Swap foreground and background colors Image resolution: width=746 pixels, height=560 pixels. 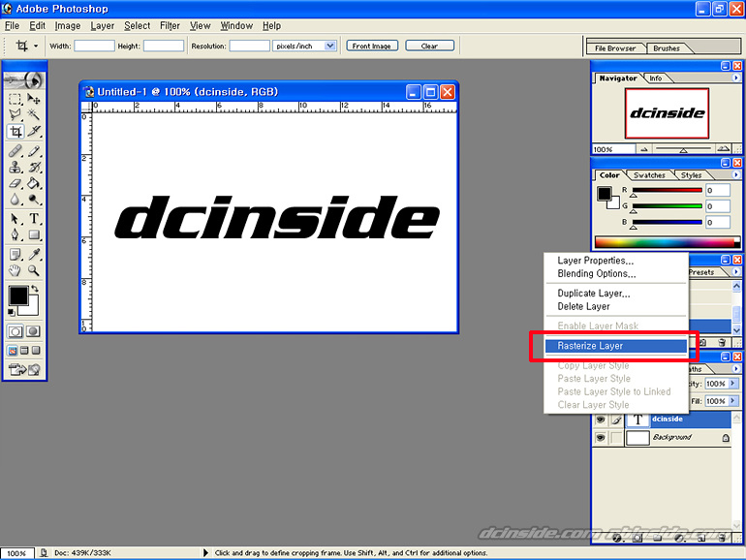[x=35, y=289]
